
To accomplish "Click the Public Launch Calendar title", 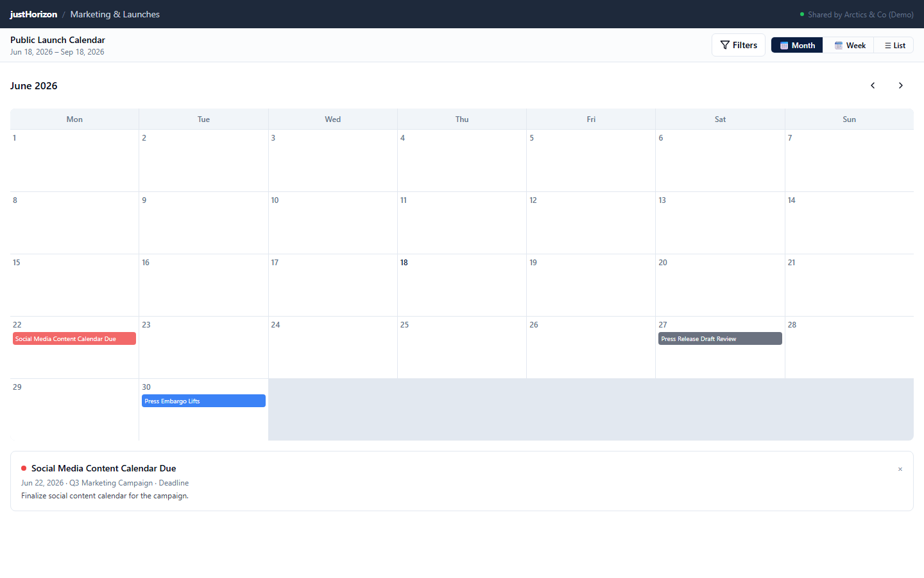I will click(58, 40).
